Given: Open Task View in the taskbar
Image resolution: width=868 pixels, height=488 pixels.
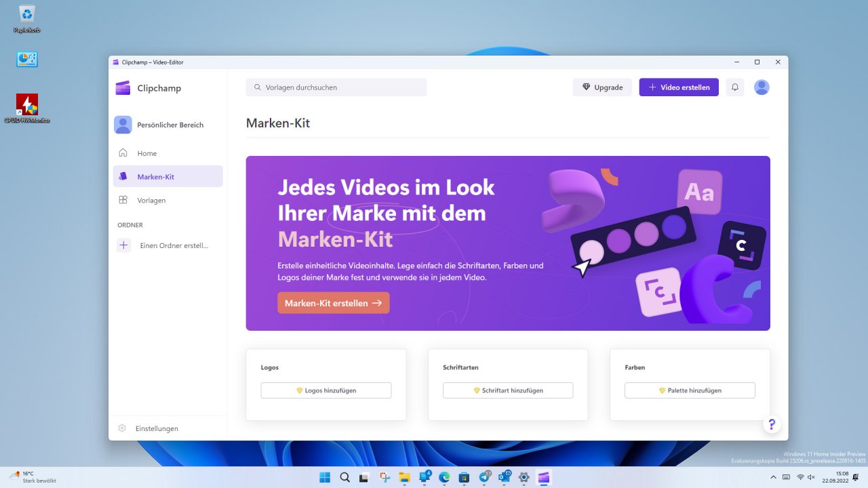Looking at the screenshot, I should (x=364, y=477).
